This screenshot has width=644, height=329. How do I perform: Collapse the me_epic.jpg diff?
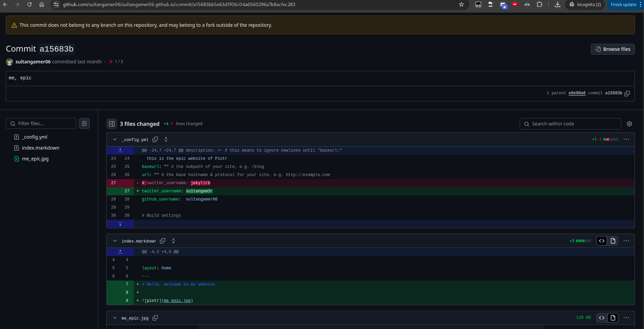(x=115, y=318)
